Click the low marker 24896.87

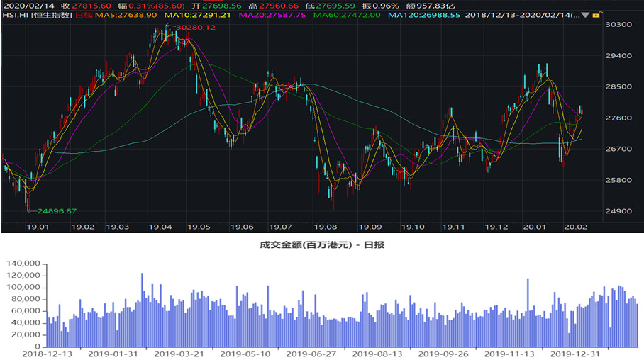57,211
